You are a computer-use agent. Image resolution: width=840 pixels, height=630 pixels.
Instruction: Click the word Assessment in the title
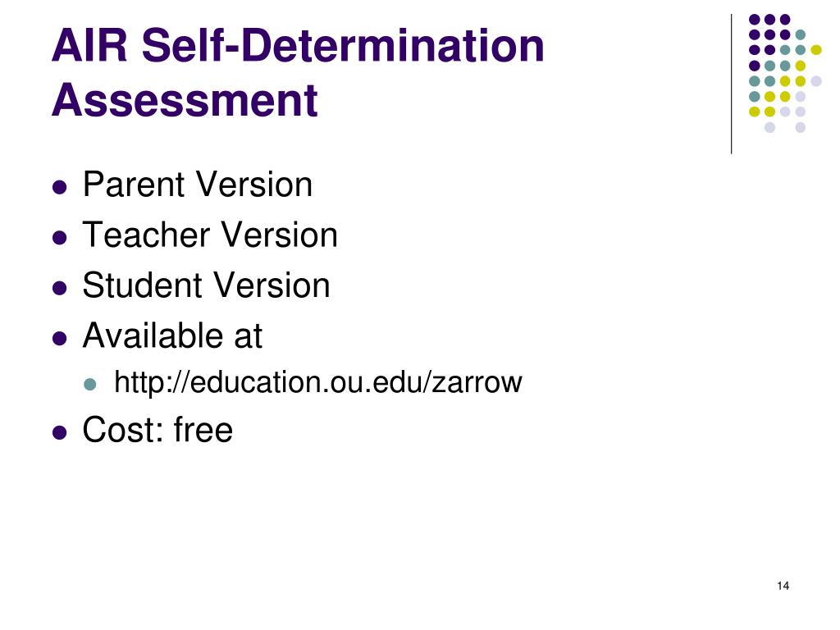point(185,99)
